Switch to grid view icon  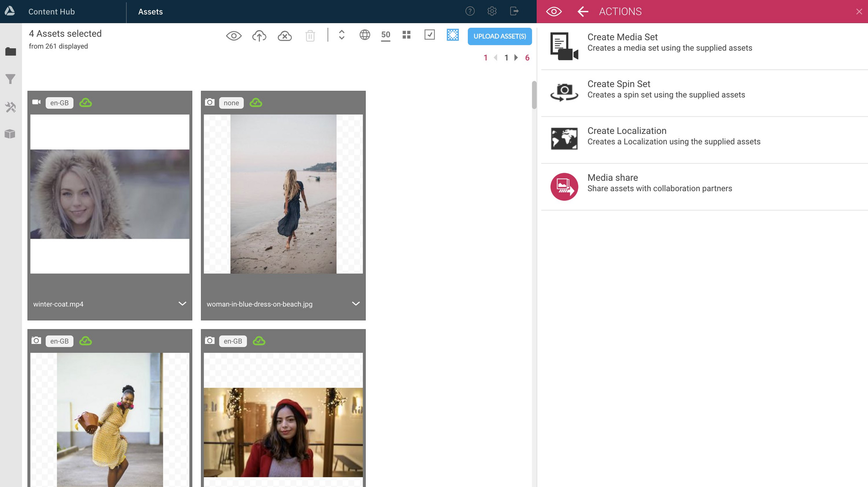click(406, 35)
